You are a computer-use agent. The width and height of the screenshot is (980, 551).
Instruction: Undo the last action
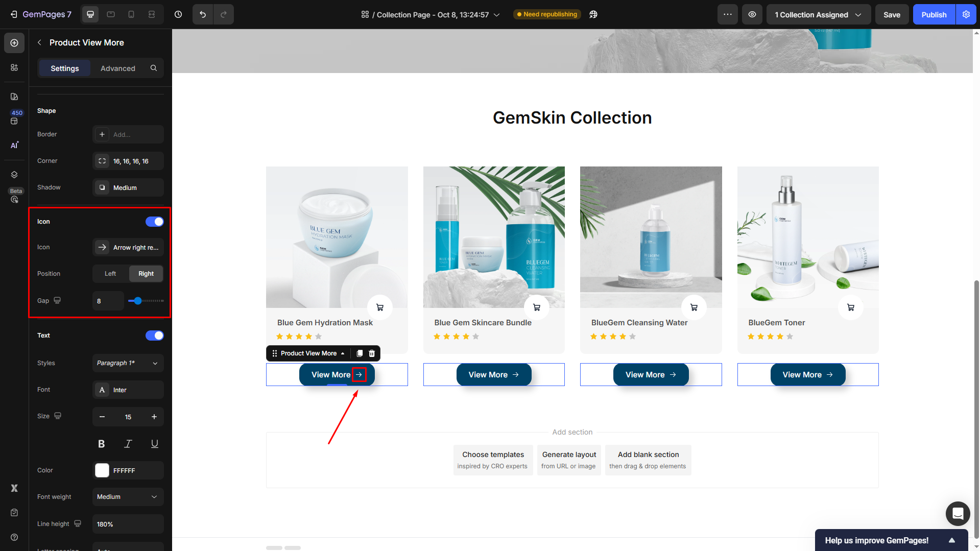tap(203, 14)
